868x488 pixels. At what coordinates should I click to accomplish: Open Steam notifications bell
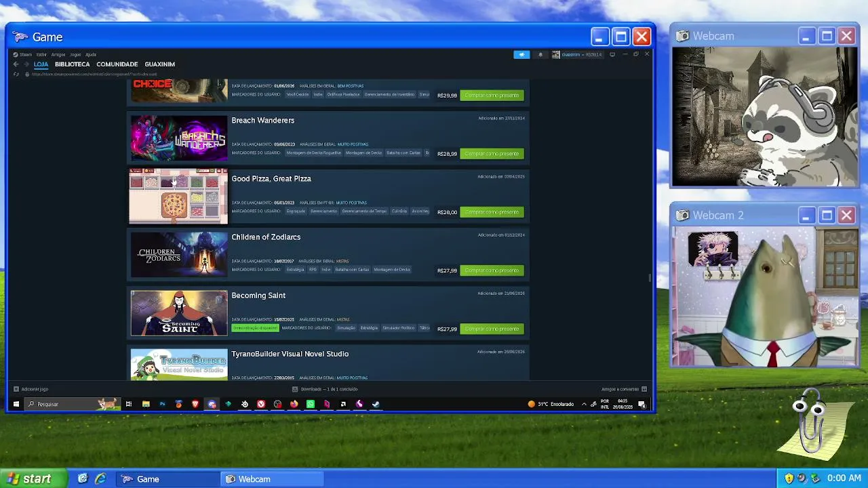(540, 54)
